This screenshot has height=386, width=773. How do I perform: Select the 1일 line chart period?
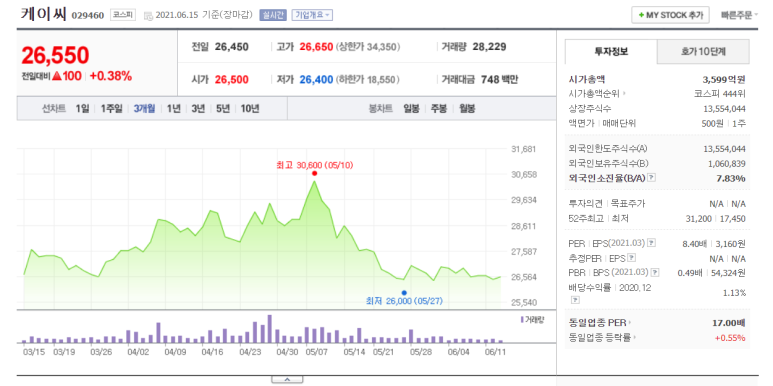click(82, 108)
